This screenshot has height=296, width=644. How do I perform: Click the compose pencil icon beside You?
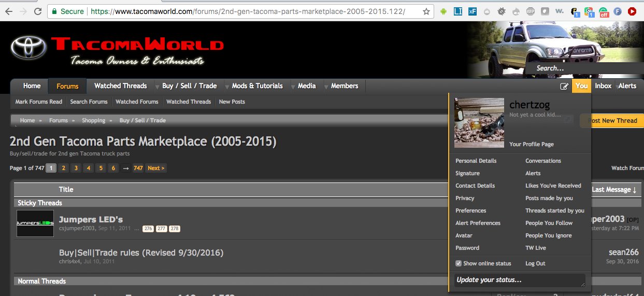pos(564,86)
